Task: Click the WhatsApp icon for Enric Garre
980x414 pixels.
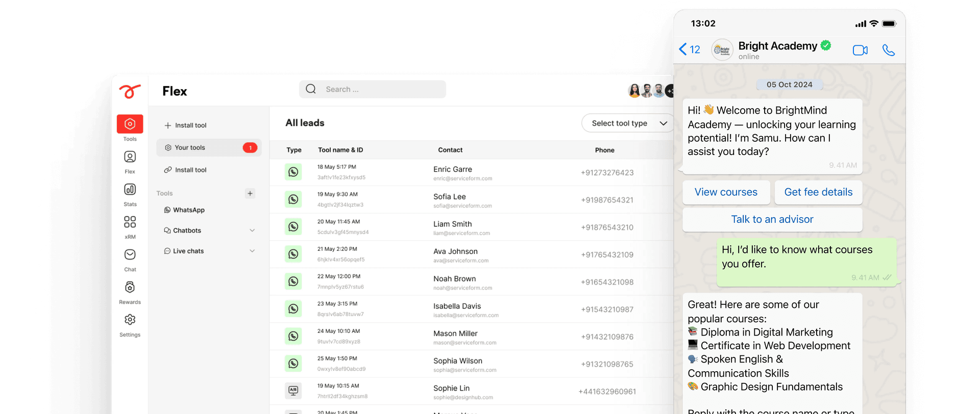Action: (293, 172)
